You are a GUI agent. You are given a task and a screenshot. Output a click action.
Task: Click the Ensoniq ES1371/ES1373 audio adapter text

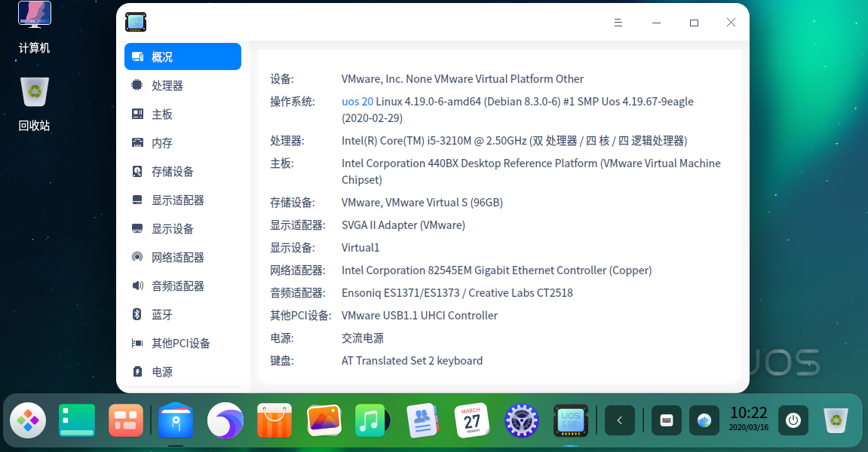pyautogui.click(x=457, y=292)
